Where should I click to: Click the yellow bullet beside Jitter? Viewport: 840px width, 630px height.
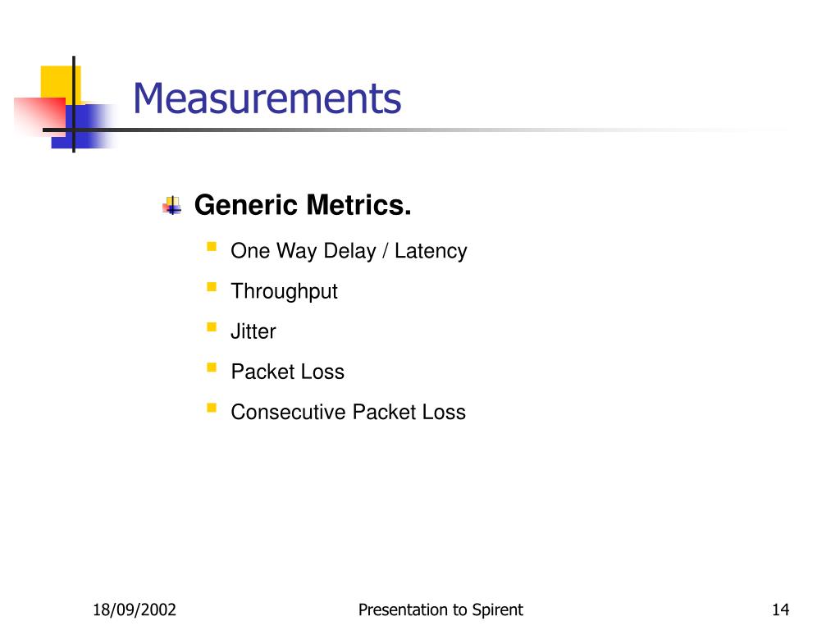click(x=212, y=327)
